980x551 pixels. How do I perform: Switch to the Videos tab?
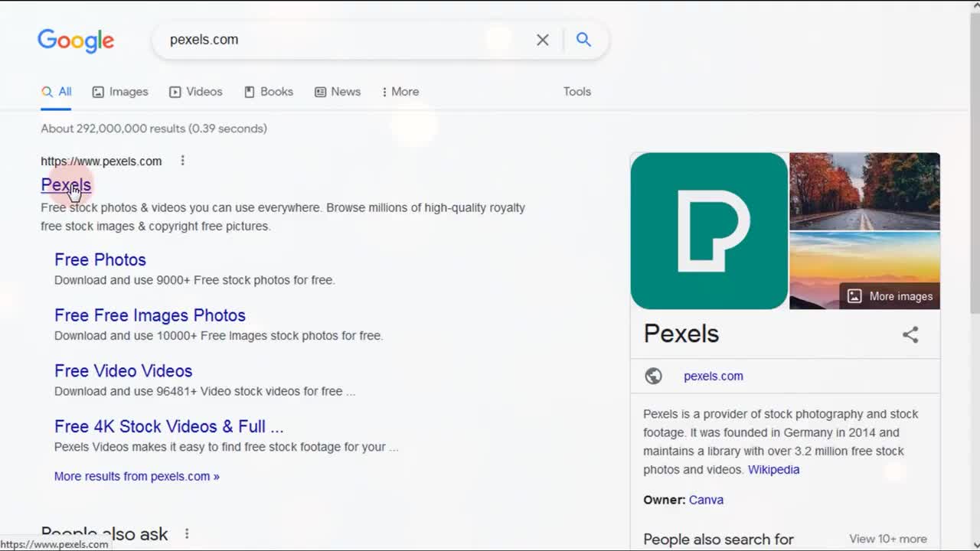click(196, 92)
